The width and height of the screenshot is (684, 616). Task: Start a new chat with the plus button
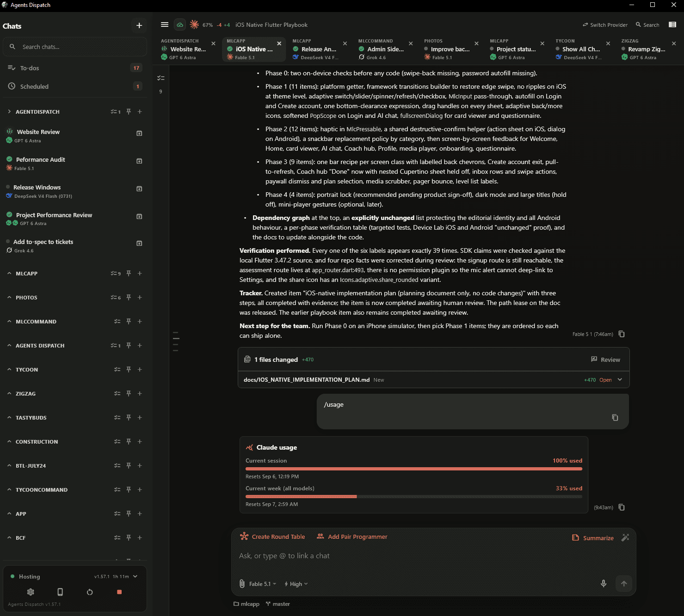[x=139, y=26]
